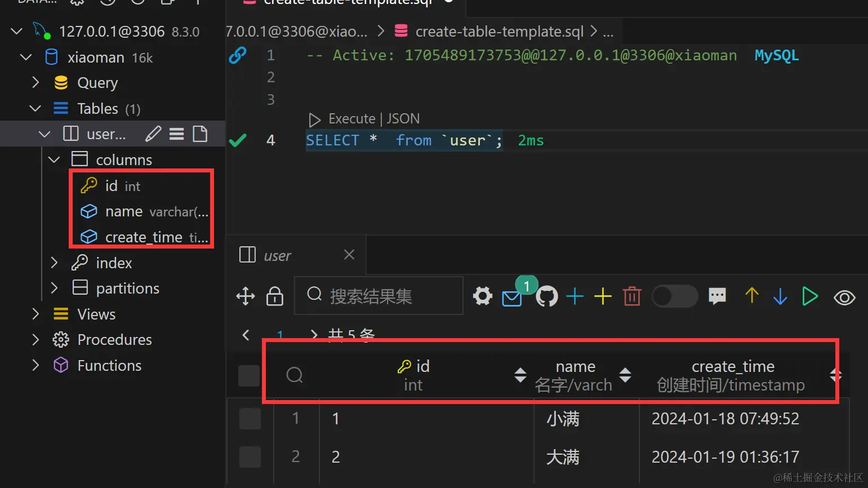The image size is (868, 488).
Task: Collapse the columns node
Action: [54, 159]
